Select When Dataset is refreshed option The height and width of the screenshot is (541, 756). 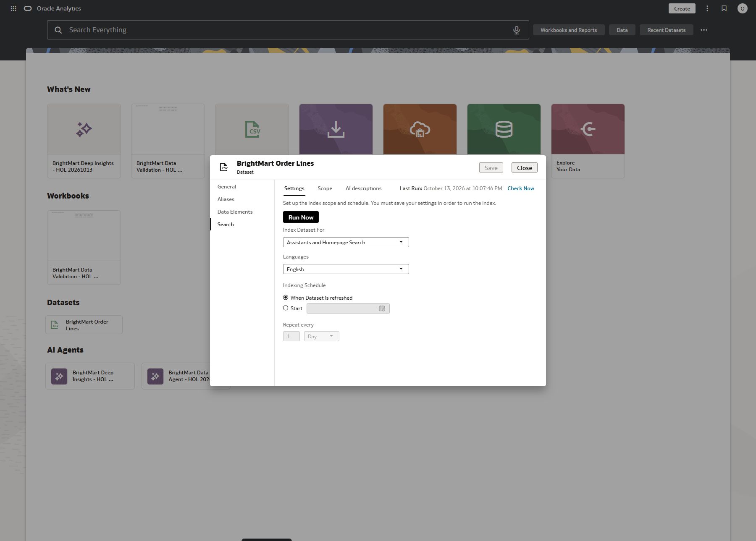[286, 298]
